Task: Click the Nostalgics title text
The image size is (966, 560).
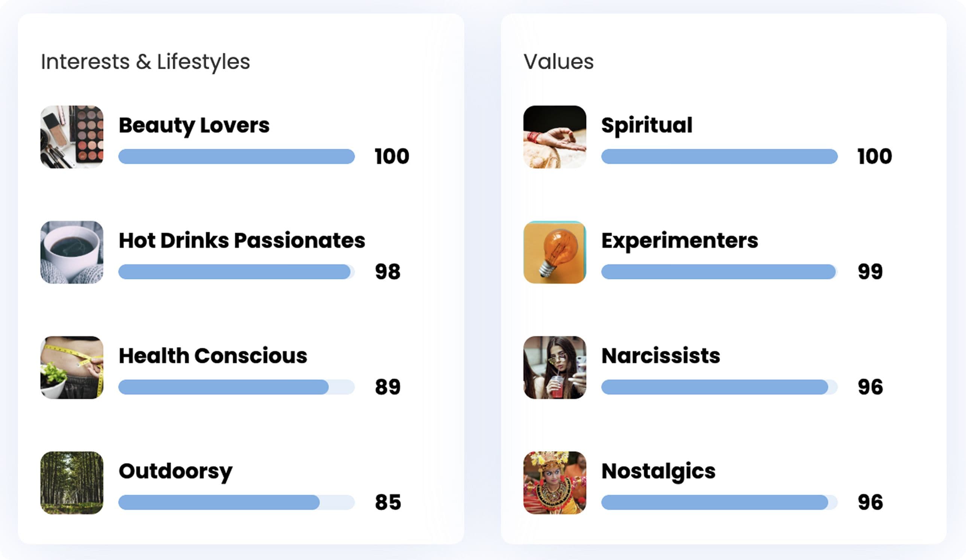Action: (x=658, y=471)
